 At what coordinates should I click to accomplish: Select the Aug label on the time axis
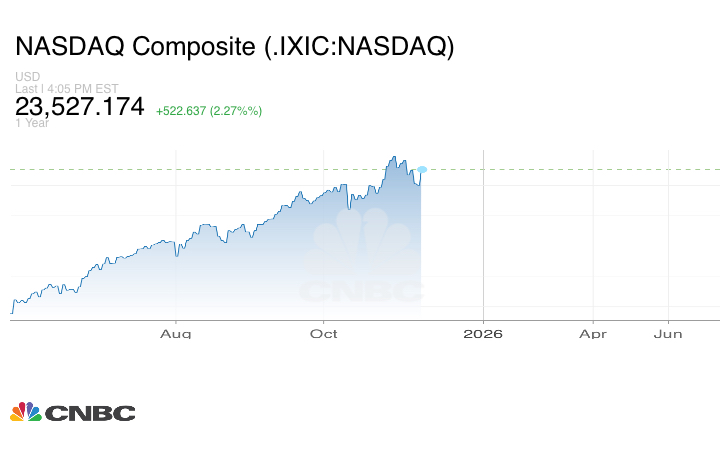tap(176, 333)
